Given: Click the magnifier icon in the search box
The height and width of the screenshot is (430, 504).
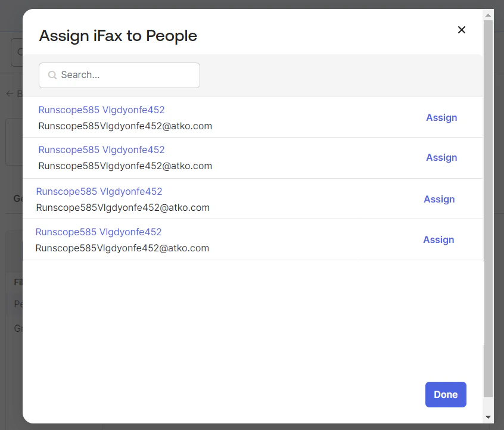Looking at the screenshot, I should [x=52, y=75].
